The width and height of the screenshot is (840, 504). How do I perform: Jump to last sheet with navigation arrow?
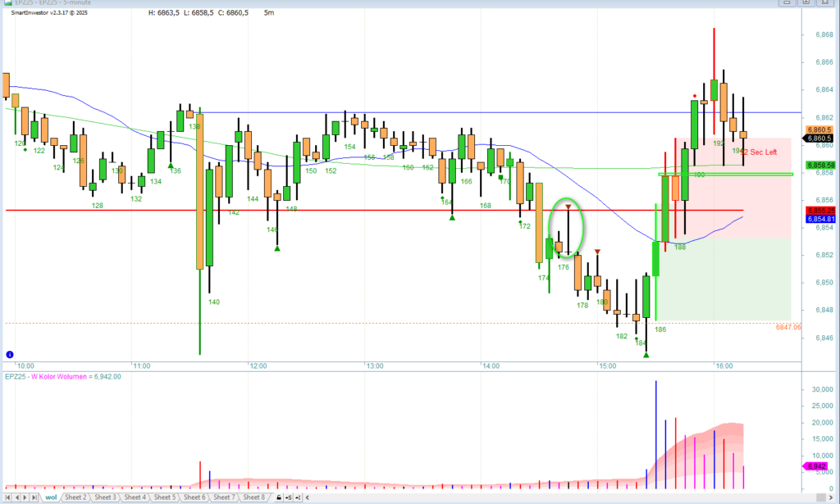[x=34, y=497]
